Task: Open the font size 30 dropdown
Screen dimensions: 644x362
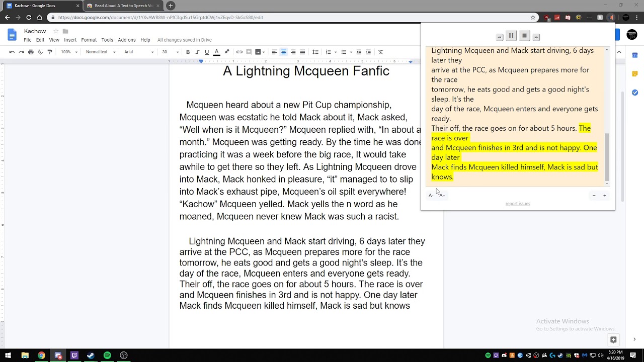Action: click(170, 52)
